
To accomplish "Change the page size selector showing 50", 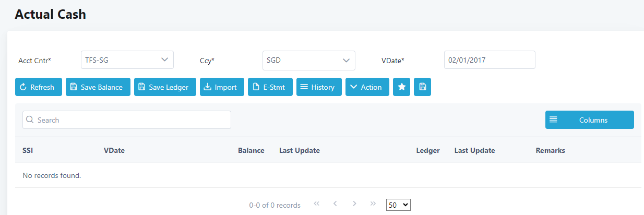I will (398, 205).
